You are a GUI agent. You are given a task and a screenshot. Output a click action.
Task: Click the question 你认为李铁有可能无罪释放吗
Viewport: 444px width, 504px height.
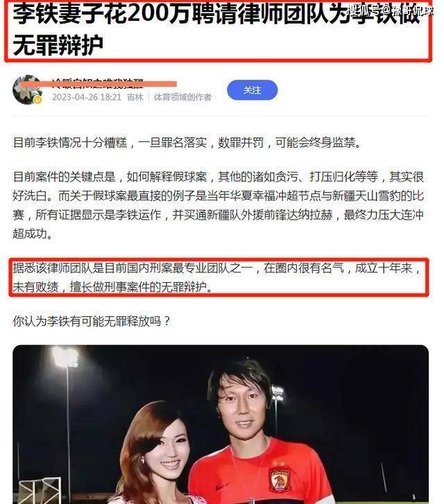click(91, 321)
